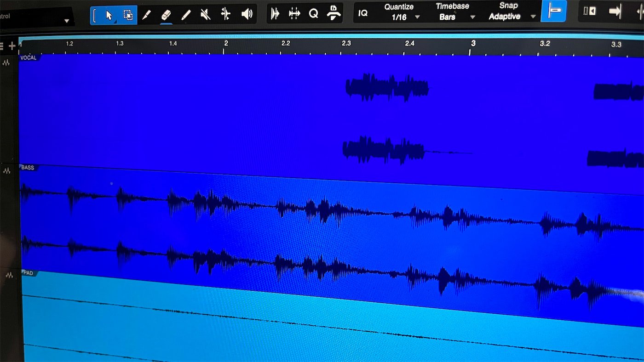Click ruler position 1.3
This screenshot has height=362, width=644.
pyautogui.click(x=120, y=44)
